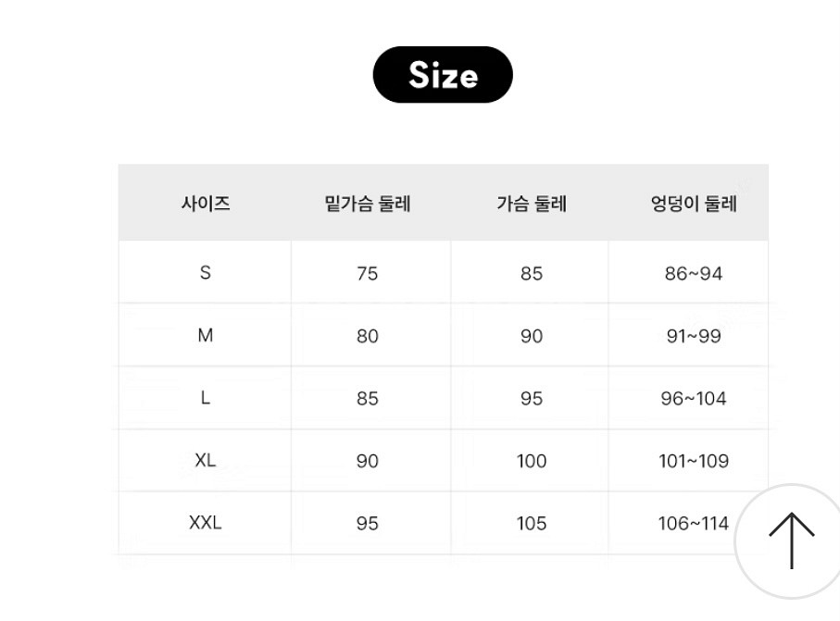Select the L size row label

(206, 398)
